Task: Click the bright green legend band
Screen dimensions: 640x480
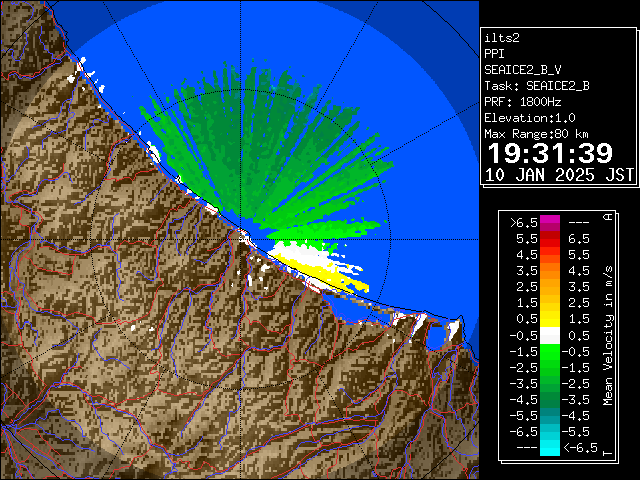Action: click(550, 353)
